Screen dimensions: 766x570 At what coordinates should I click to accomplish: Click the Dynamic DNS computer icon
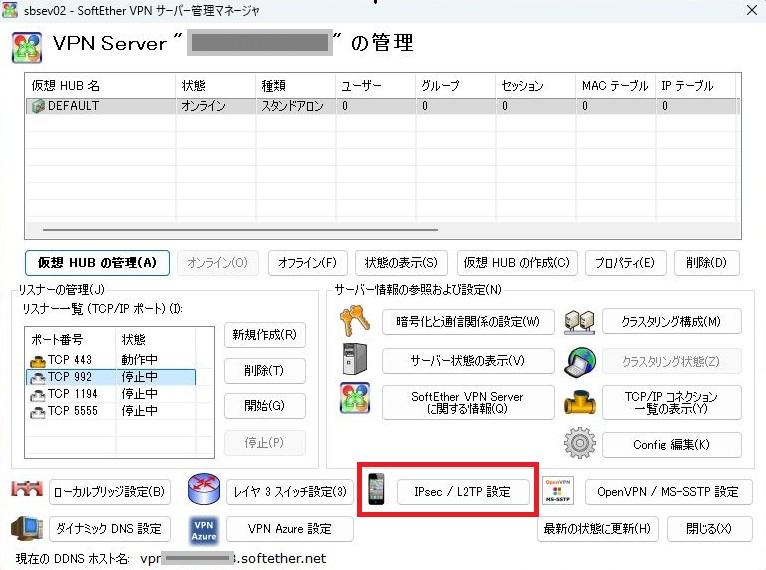click(27, 528)
